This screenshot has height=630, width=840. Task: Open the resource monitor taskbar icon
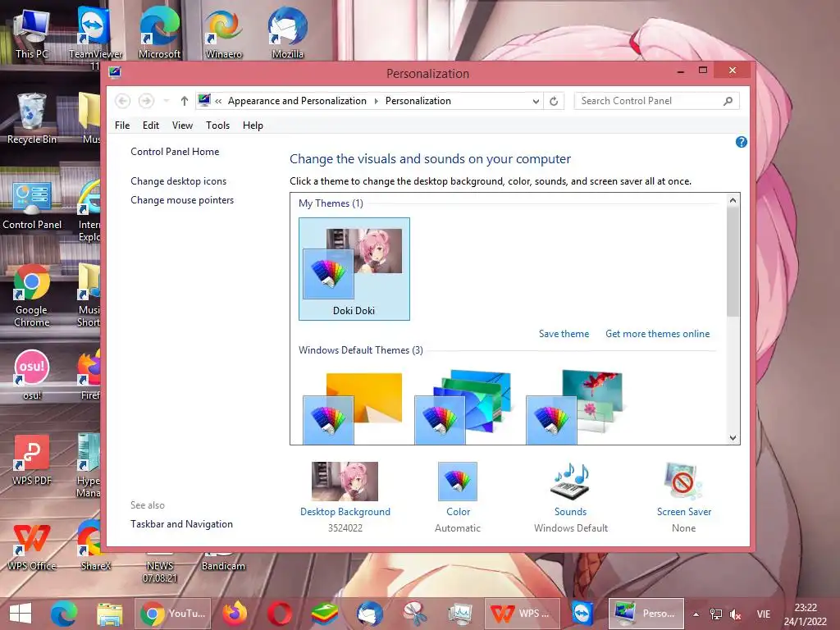459,613
